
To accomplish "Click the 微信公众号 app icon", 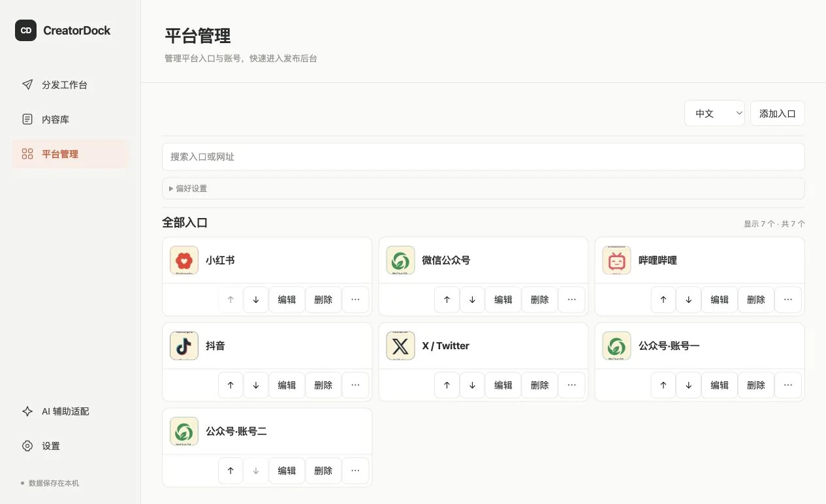I will [x=400, y=260].
